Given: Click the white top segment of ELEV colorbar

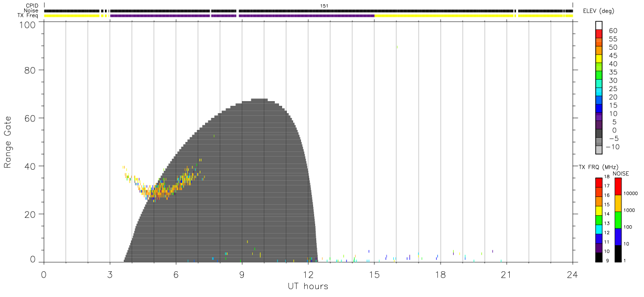Looking at the screenshot, I should pos(599,25).
